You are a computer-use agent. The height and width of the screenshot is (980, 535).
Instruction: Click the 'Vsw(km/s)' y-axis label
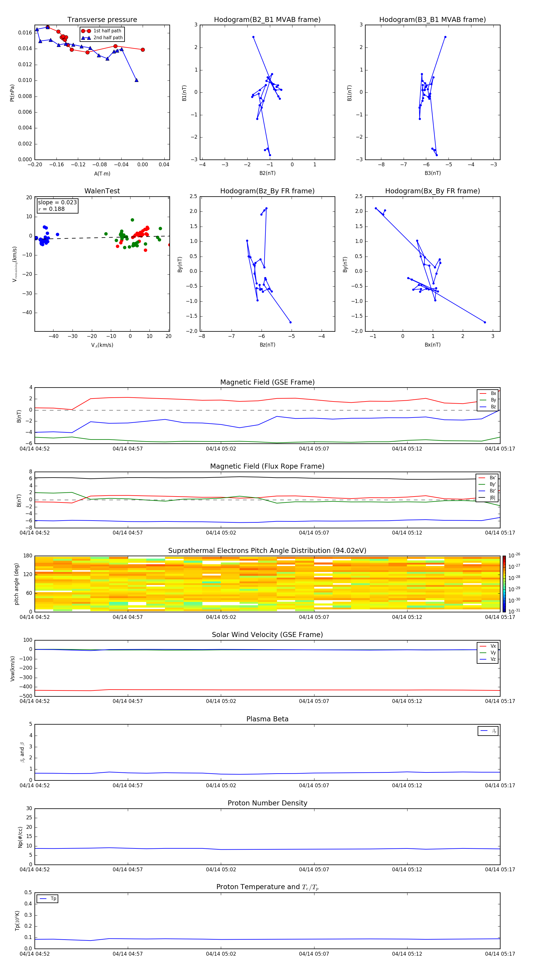coord(12,668)
